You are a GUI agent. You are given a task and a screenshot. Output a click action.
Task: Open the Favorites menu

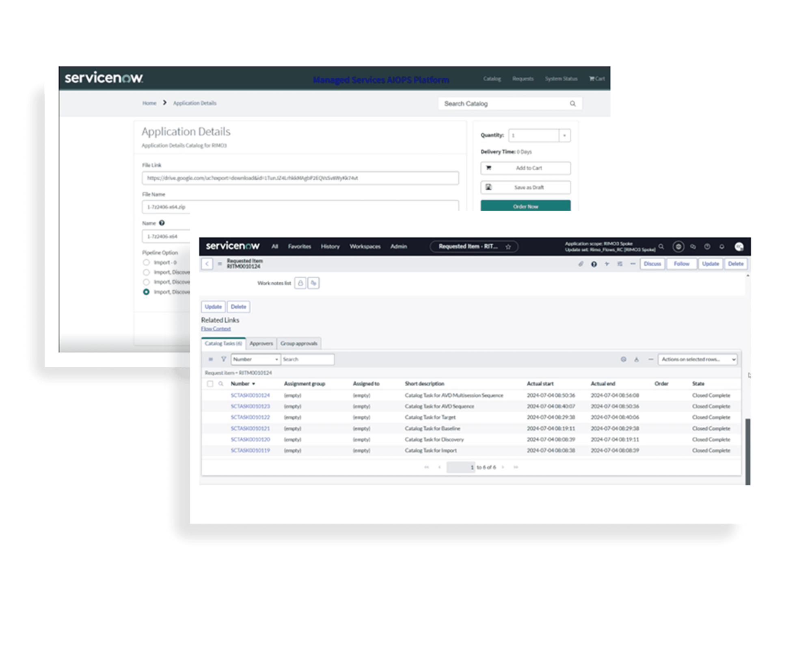pyautogui.click(x=299, y=246)
